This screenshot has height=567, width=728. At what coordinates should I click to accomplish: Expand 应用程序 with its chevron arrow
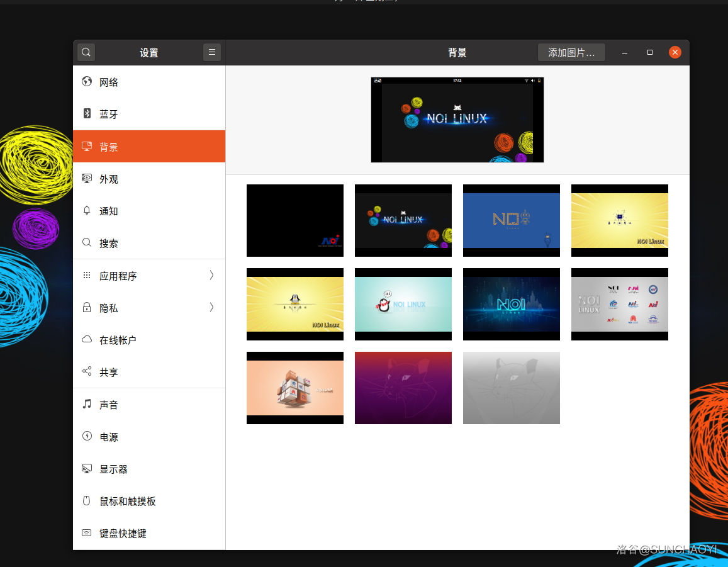point(211,275)
